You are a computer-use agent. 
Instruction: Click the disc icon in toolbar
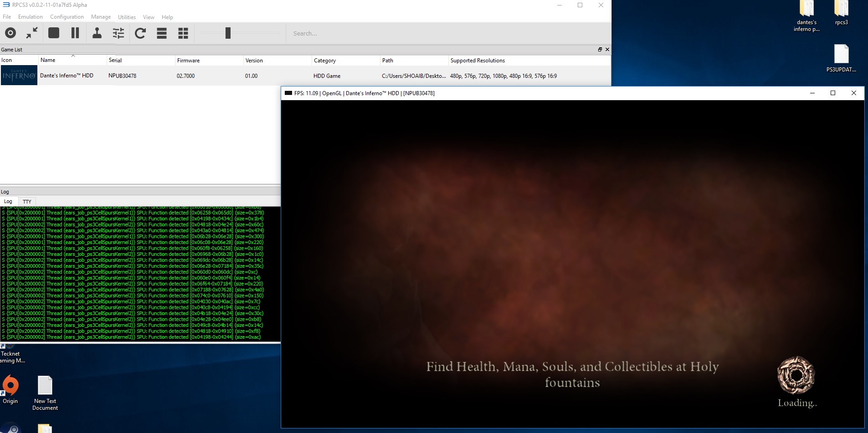(x=10, y=33)
